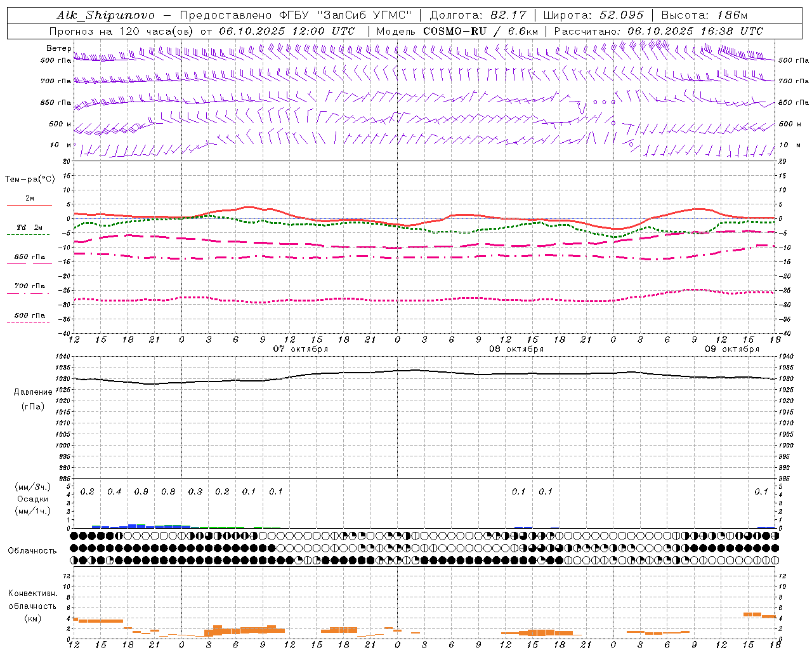
Task: Click the 0.4 precipitation value
Action: pyautogui.click(x=114, y=491)
